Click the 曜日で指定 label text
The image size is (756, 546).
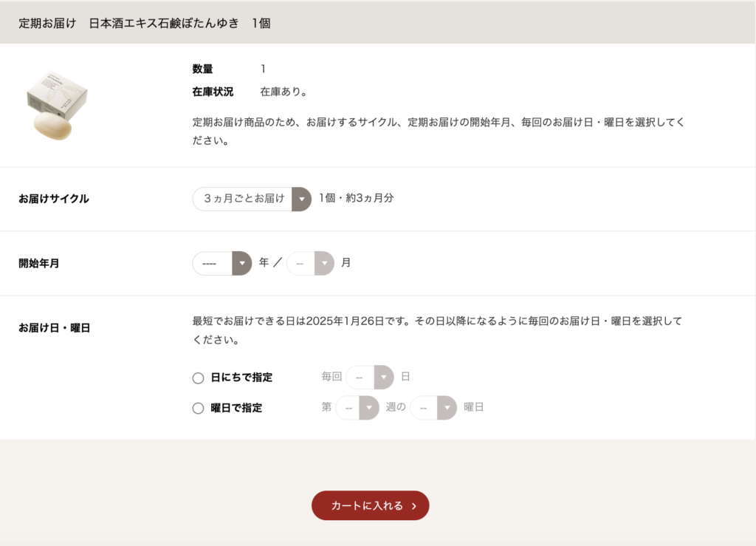pos(236,408)
